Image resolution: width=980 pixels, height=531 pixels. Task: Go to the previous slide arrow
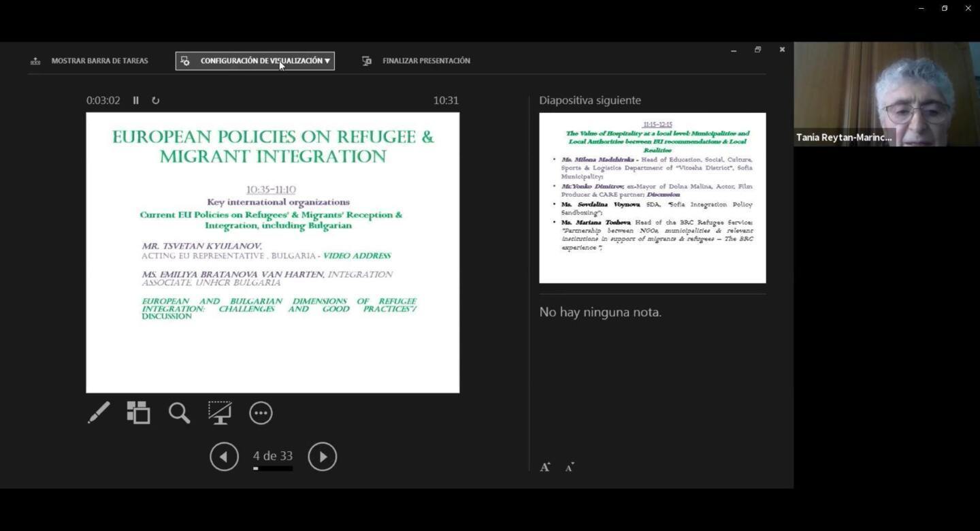pyautogui.click(x=224, y=457)
